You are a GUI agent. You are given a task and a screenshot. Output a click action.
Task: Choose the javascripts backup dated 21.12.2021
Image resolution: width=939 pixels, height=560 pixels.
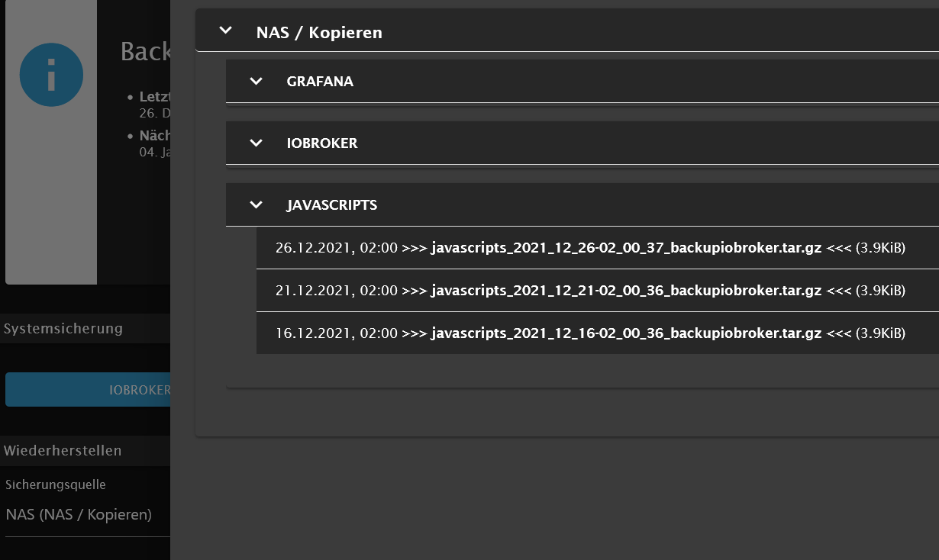click(590, 291)
